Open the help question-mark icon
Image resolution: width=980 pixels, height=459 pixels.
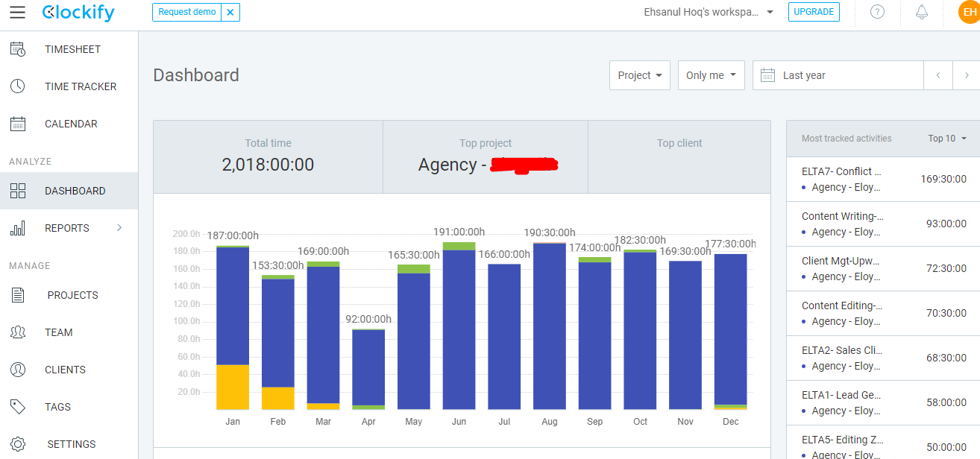point(877,12)
